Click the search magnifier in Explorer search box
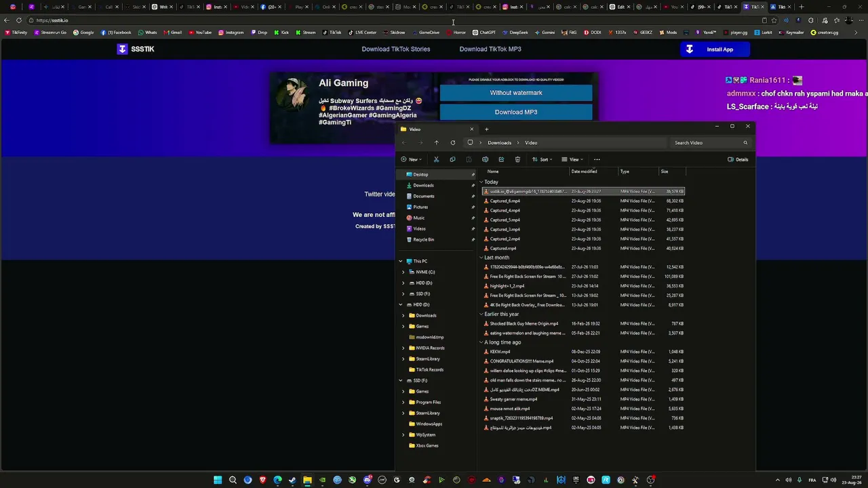 point(745,143)
